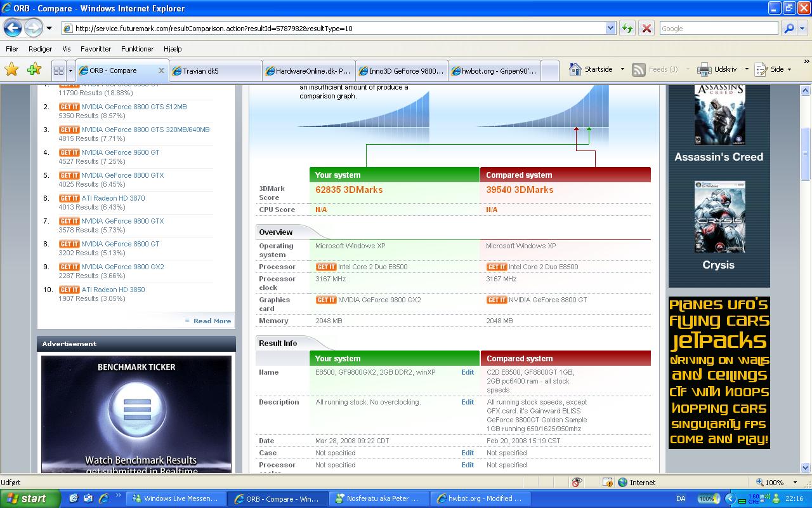Click GET IT badge beside ATI Radeon HD 3870

pyautogui.click(x=69, y=198)
